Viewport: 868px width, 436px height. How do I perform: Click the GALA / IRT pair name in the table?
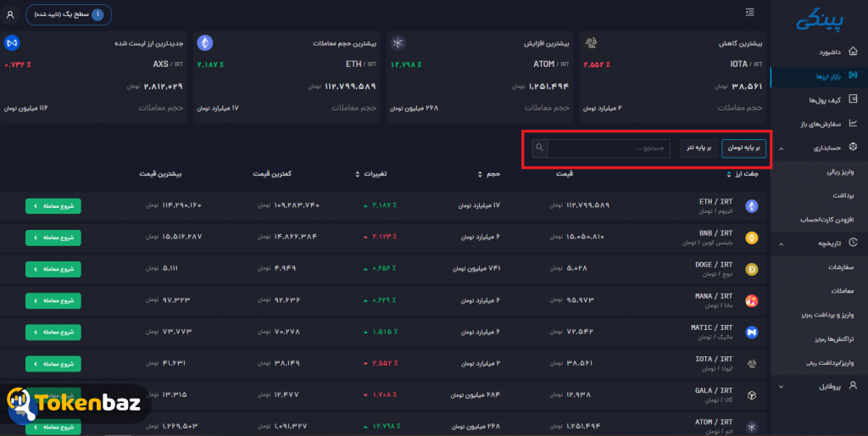[714, 390]
